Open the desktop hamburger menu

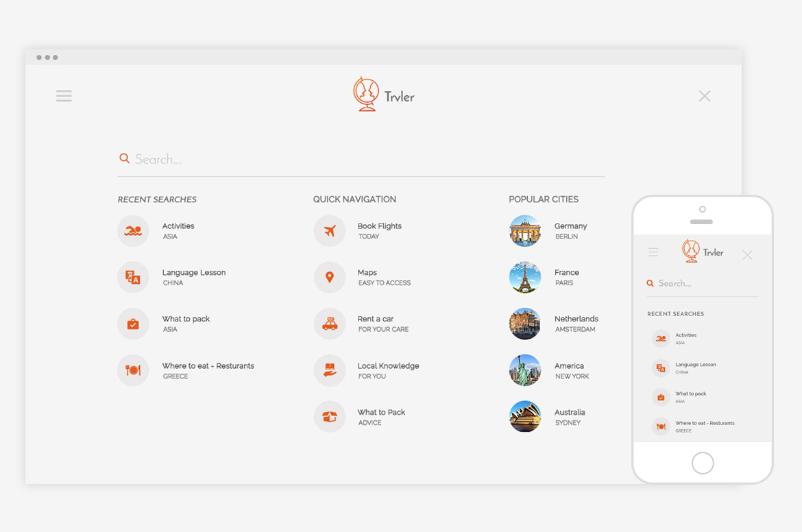(x=64, y=96)
